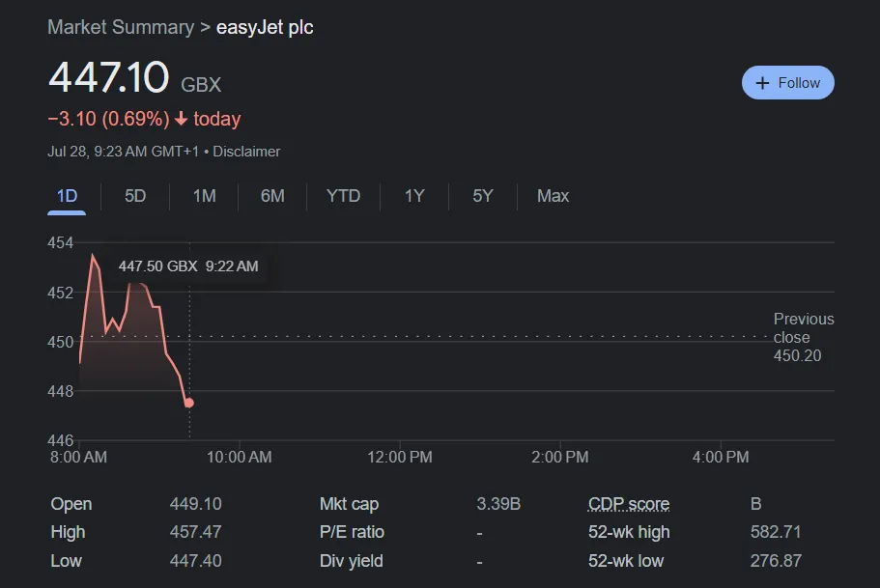Click the Mkt cap label

click(x=349, y=504)
